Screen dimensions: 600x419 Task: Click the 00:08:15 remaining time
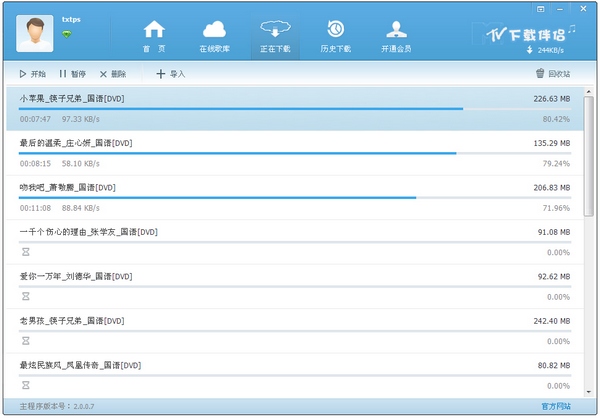35,163
